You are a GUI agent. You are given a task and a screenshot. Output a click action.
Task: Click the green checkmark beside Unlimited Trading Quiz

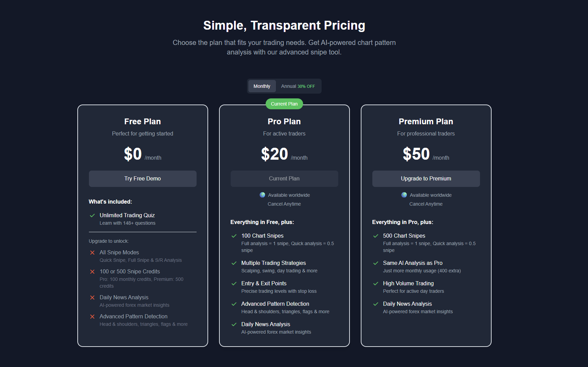(x=92, y=216)
